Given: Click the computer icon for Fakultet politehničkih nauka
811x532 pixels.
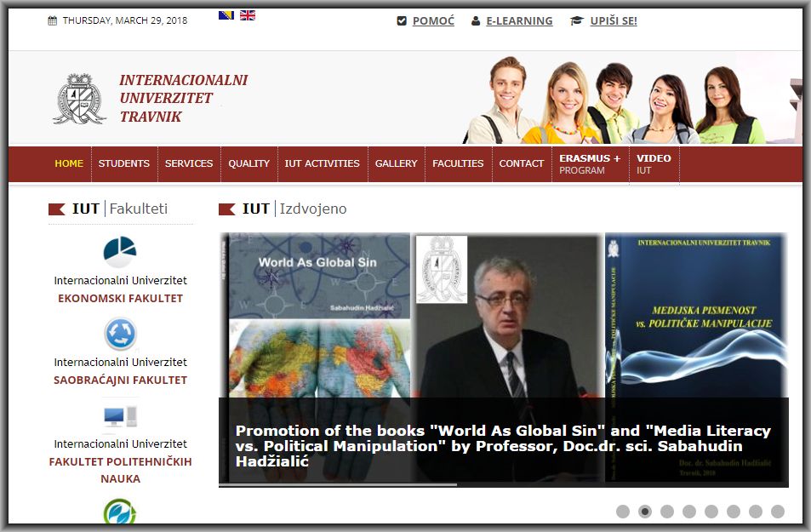Looking at the screenshot, I should [120, 416].
